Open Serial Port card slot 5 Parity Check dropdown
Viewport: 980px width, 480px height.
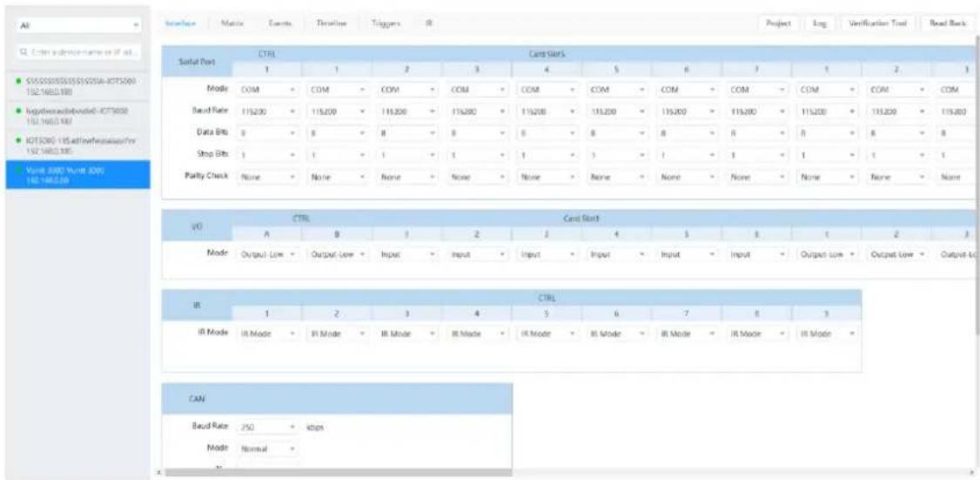619,177
